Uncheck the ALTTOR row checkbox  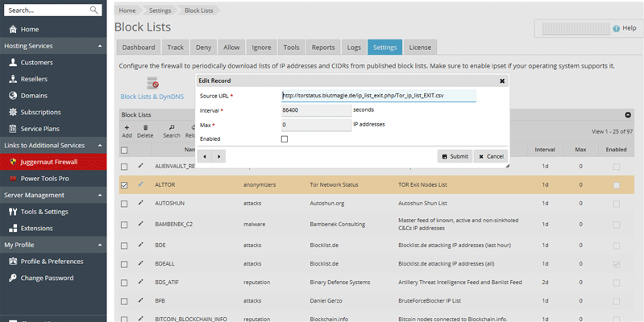(124, 185)
